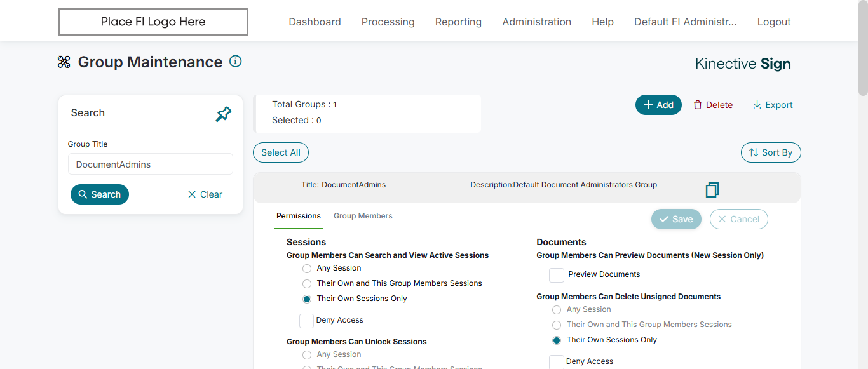868x369 pixels.
Task: Switch to the Group Members tab
Action: (x=363, y=216)
